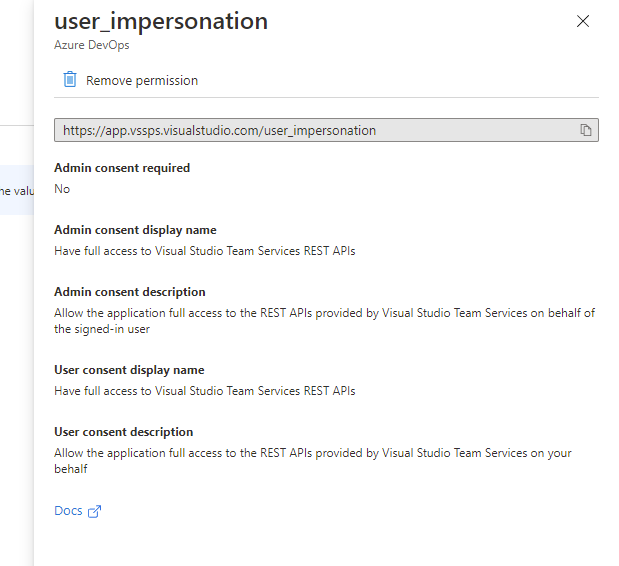This screenshot has width=619, height=566.
Task: Click the trash bin icon for Remove permission
Action: coord(70,79)
